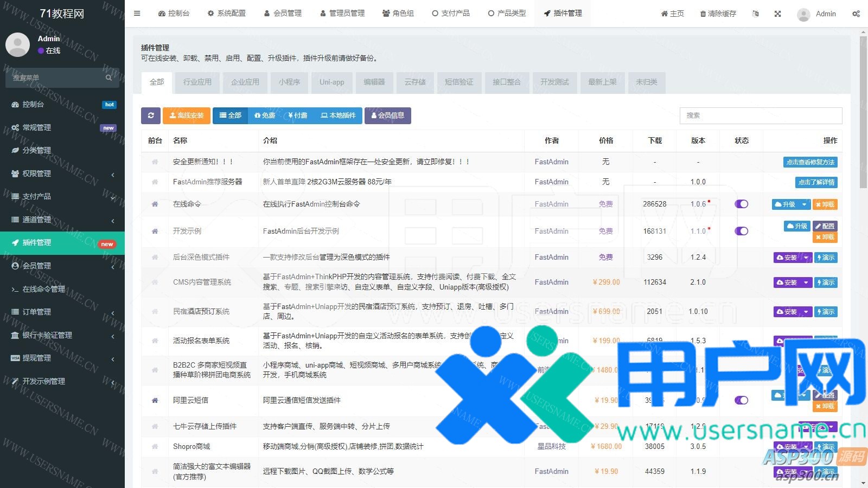Click home icon in 开发示例 row
Screen dimensions: 868x488
point(155,232)
